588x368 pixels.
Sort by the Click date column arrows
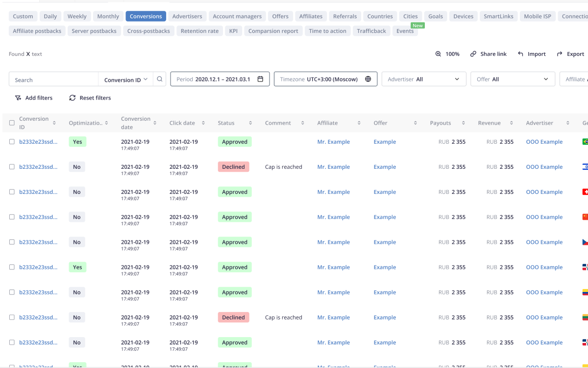pos(203,123)
